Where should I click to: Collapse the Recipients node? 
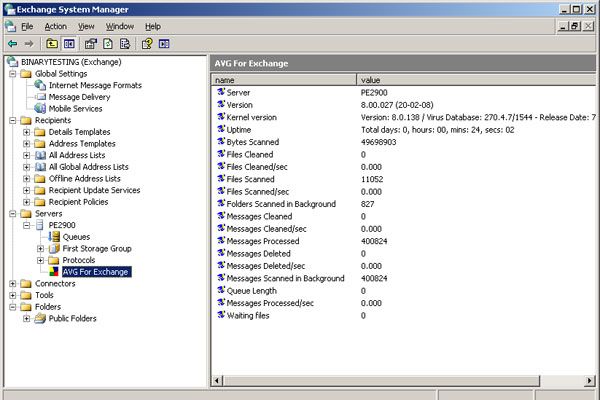13,120
